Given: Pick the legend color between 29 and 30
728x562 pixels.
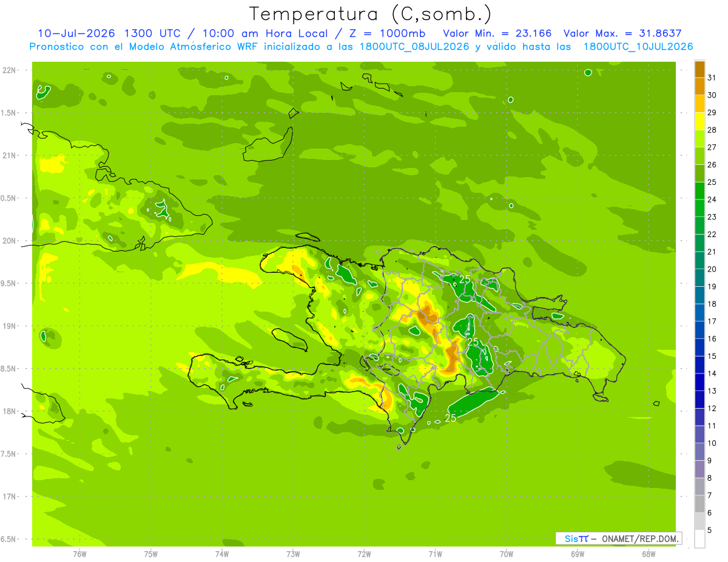Looking at the screenshot, I should (699, 104).
